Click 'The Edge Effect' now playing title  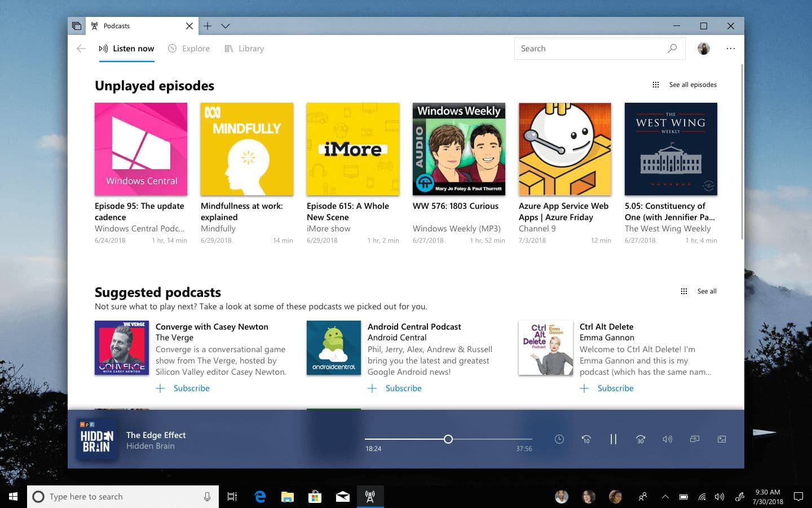[x=156, y=435]
